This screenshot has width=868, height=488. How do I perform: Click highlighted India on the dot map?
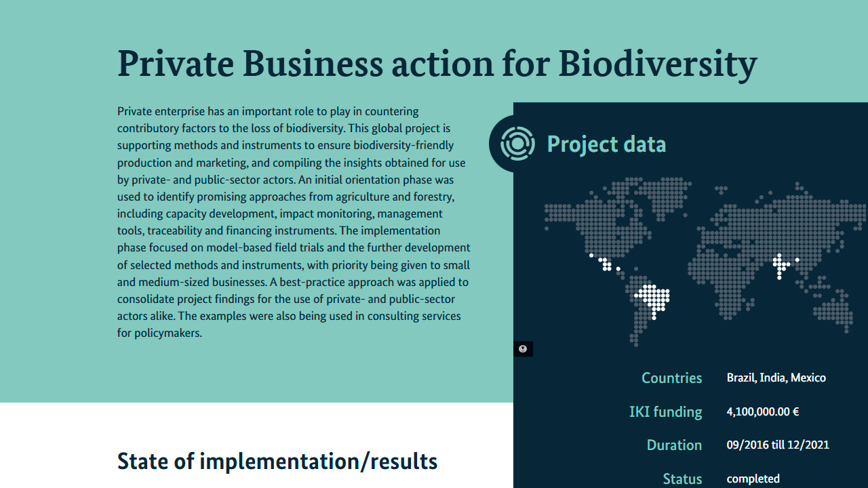[x=780, y=264]
